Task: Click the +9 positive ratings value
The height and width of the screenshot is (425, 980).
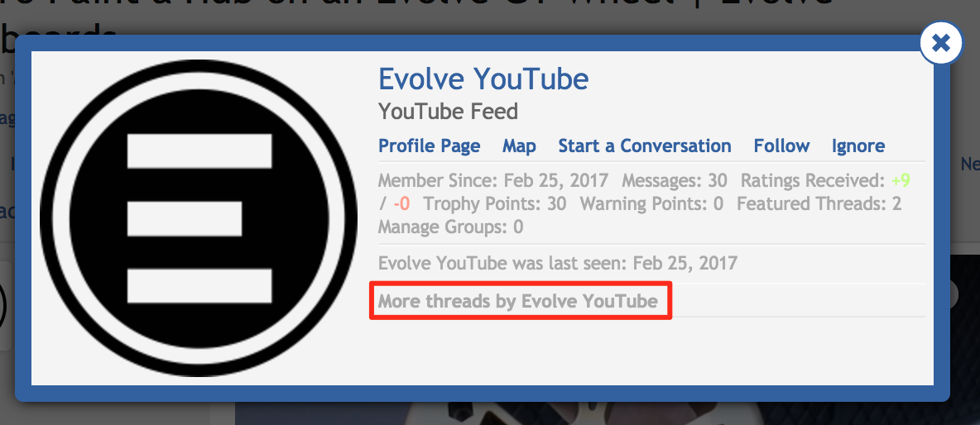Action: [x=901, y=181]
